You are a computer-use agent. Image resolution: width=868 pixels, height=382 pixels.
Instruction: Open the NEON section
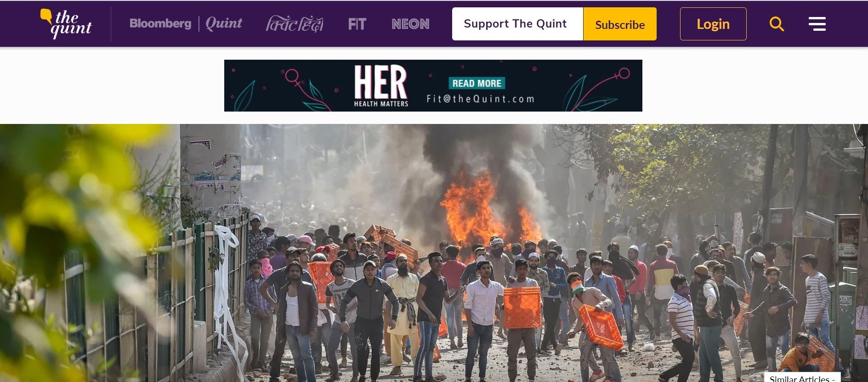(x=410, y=24)
